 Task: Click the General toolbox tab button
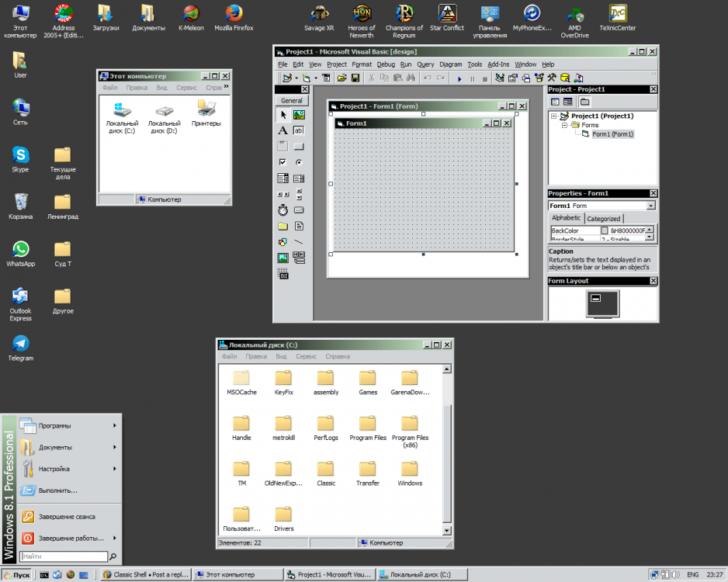[292, 101]
